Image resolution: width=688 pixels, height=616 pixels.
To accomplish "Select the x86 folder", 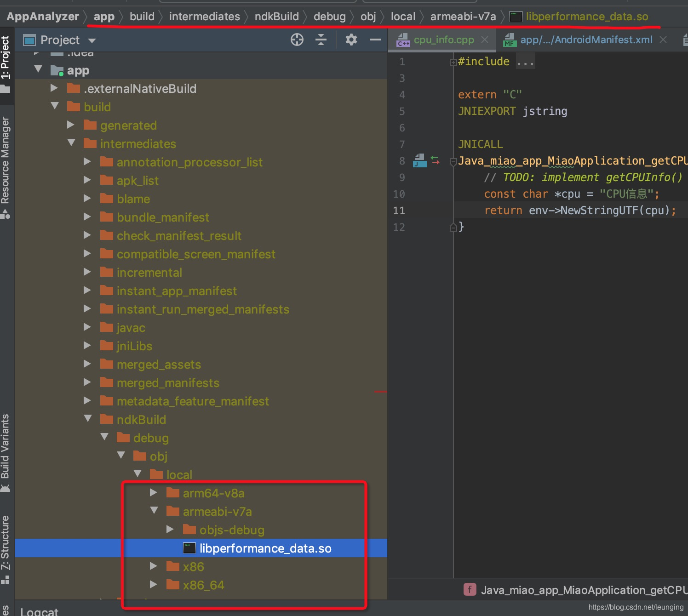I will coord(193,566).
